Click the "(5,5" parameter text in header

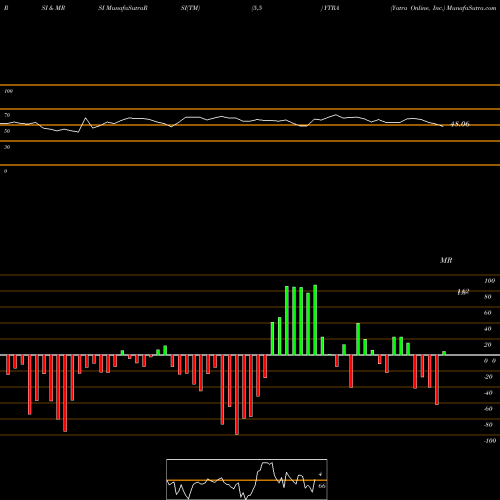(x=257, y=8)
